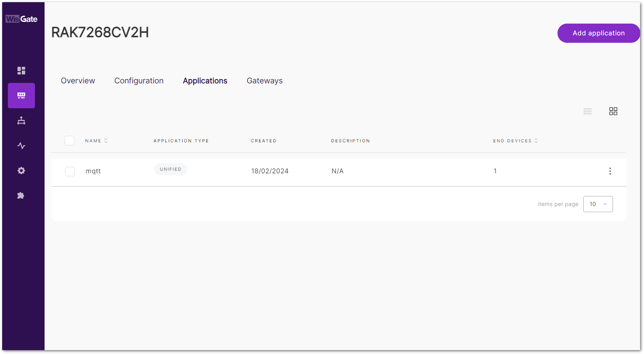
Task: Click items per page label
Action: pos(558,204)
